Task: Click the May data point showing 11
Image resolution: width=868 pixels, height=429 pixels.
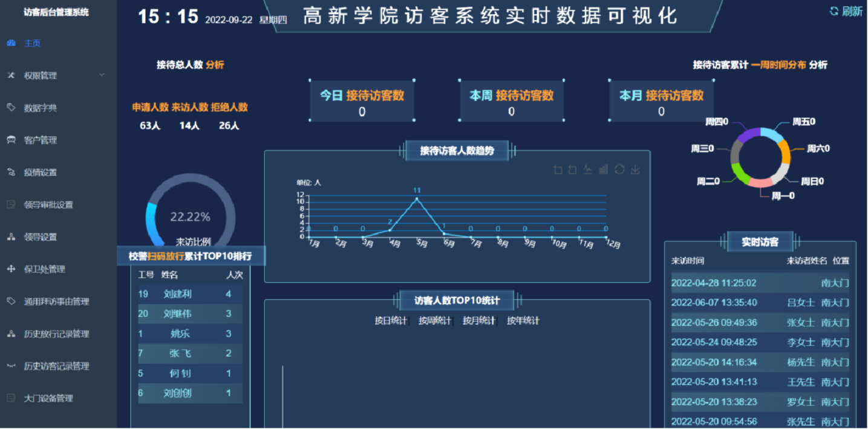Action: pos(417,198)
